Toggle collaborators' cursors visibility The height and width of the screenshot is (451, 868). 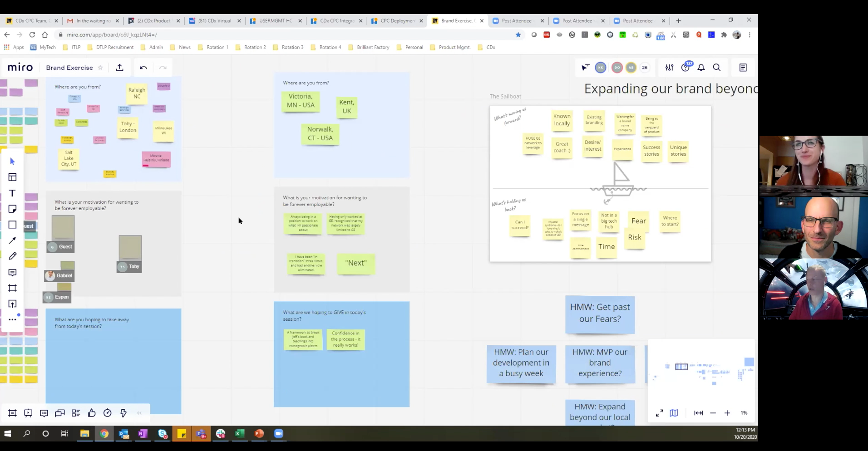point(585,68)
